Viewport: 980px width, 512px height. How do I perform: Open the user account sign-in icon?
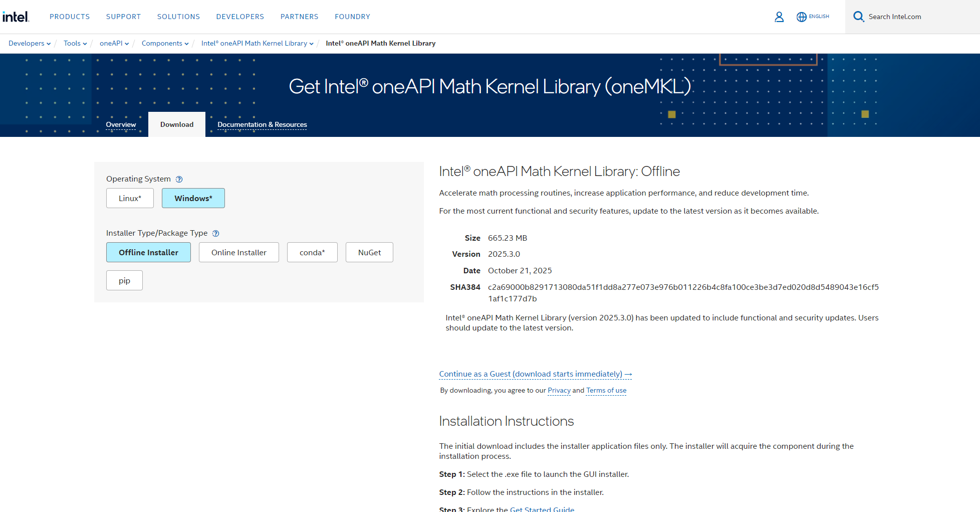click(x=779, y=17)
